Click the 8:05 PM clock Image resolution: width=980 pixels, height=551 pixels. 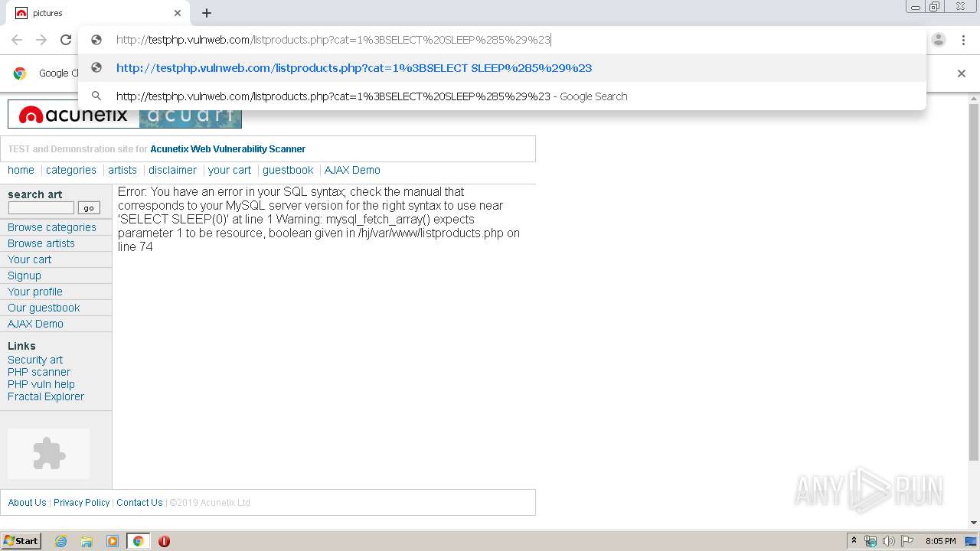[940, 541]
